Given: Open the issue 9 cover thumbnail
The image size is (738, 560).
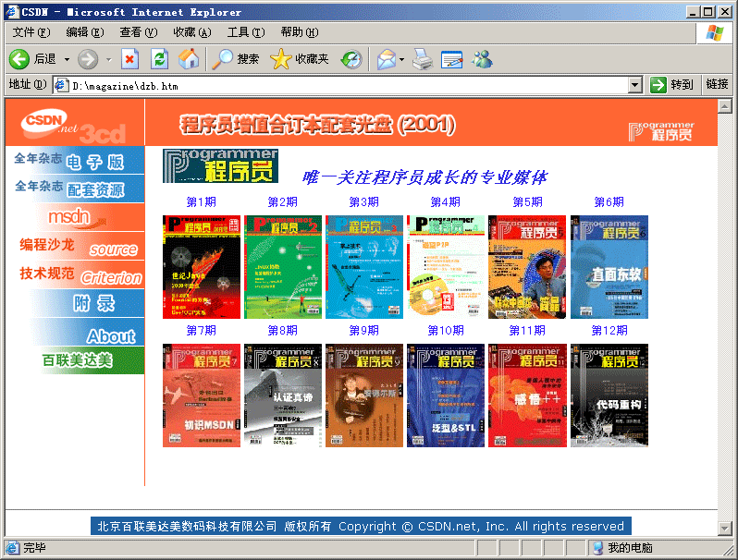Looking at the screenshot, I should pos(364,396).
